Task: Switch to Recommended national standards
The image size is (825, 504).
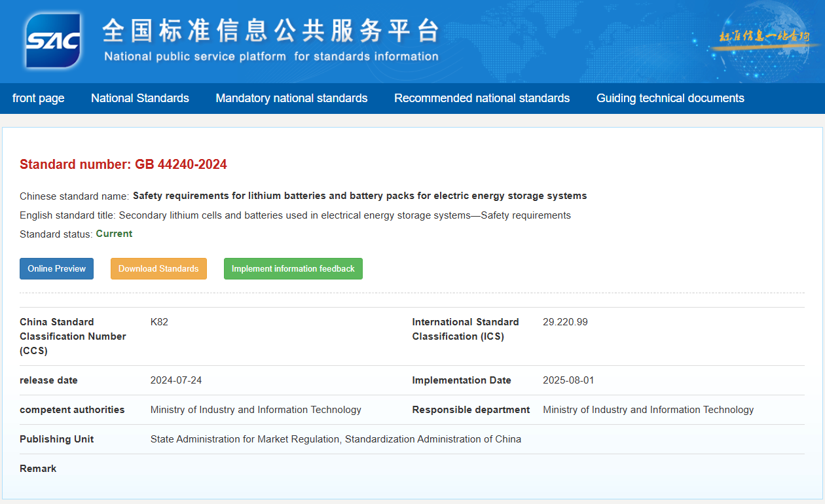Action: (x=482, y=98)
